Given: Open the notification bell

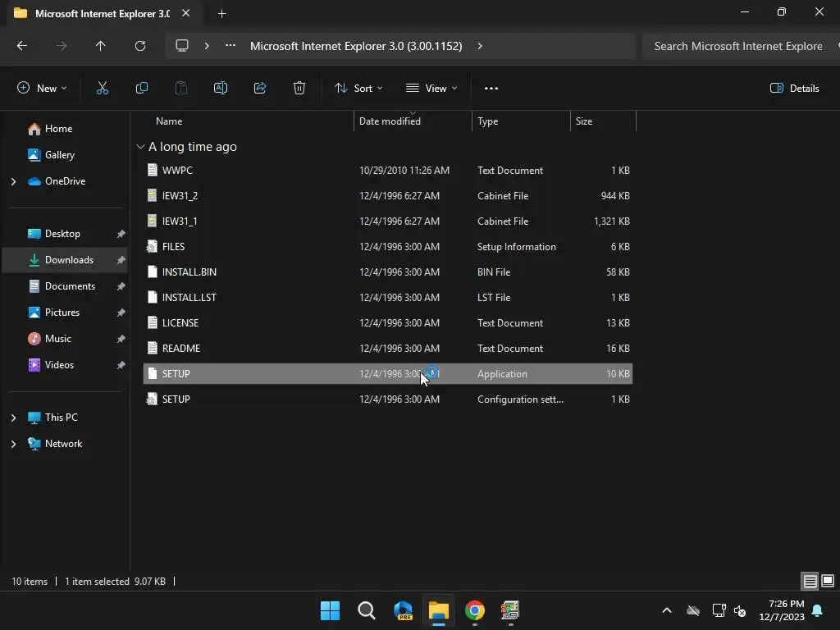Looking at the screenshot, I should click(x=818, y=610).
